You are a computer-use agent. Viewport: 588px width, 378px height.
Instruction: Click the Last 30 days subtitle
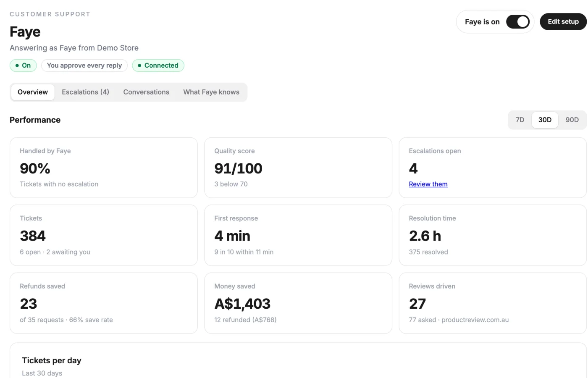(42, 373)
